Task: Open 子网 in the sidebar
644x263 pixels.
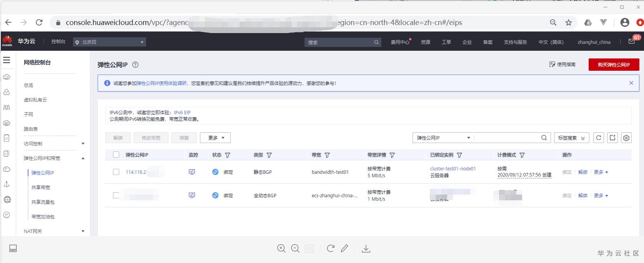Action: [28, 114]
